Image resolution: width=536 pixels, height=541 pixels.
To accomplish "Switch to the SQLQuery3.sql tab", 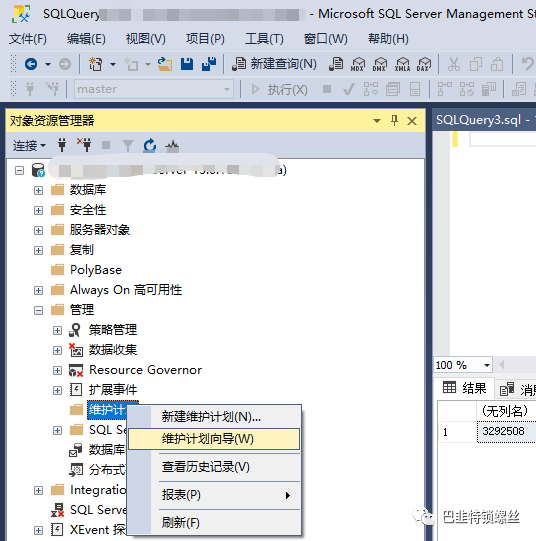I will [x=484, y=120].
